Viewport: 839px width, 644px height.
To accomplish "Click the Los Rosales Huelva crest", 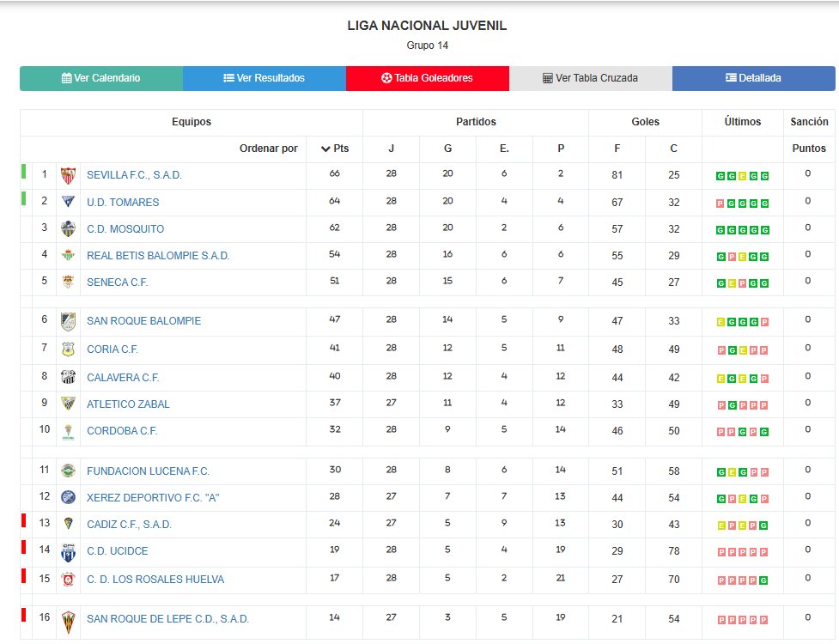I will 68,580.
